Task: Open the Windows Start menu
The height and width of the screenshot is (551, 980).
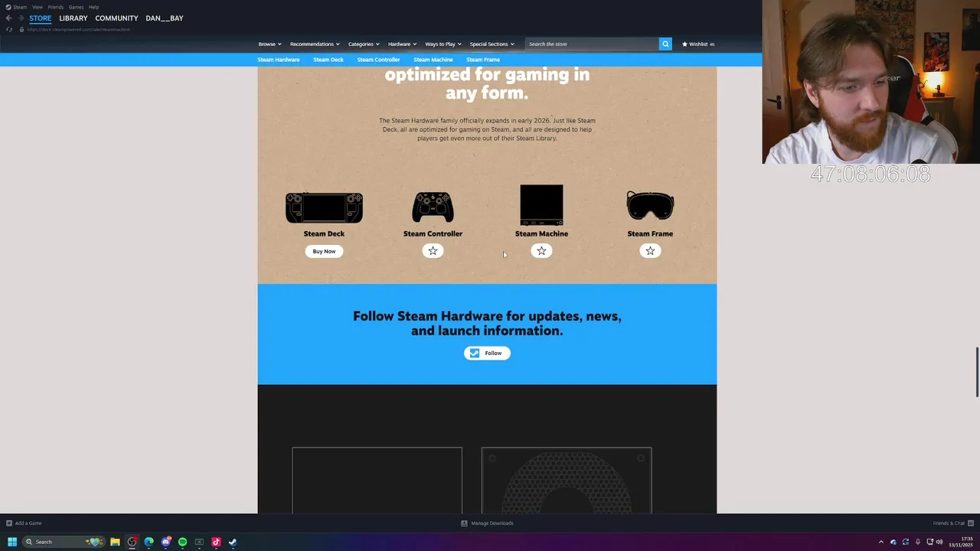Action: click(12, 542)
